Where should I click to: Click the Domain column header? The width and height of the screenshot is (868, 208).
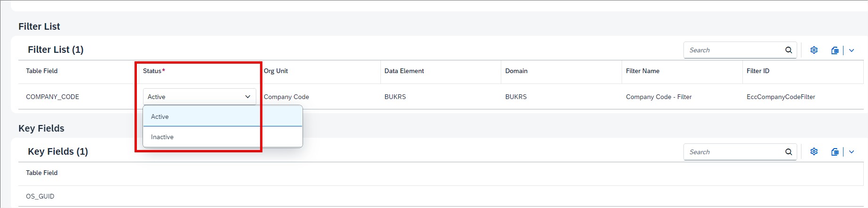tap(516, 71)
